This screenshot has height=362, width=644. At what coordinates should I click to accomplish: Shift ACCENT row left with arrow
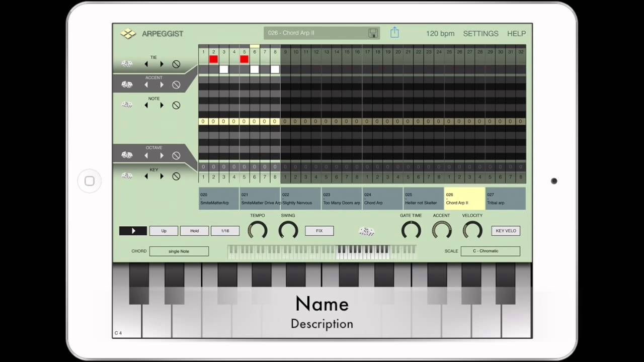pyautogui.click(x=146, y=84)
